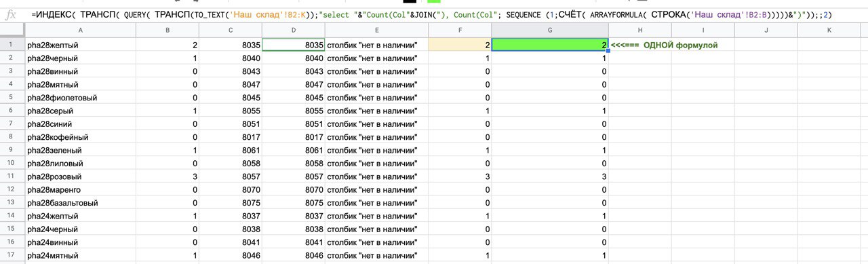Screen dimensions: 868x264
Task: Click cell 'pha28фиолетовый'
Action: pos(81,98)
